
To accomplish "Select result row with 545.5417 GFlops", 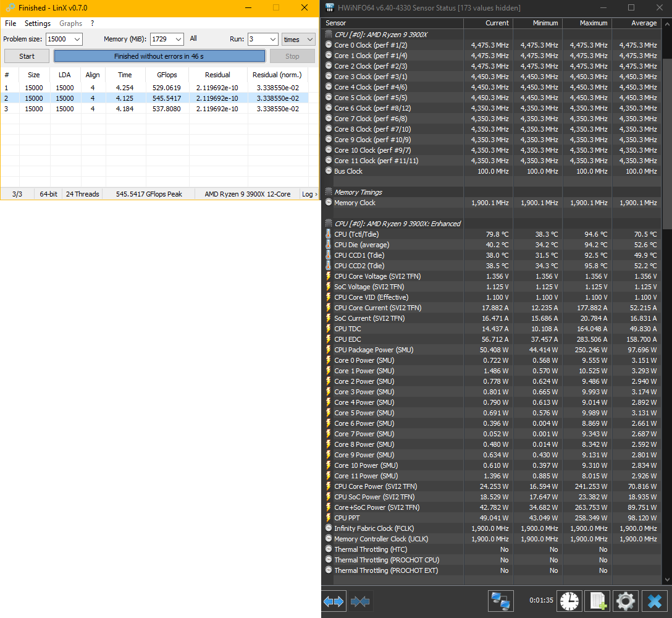I will click(154, 98).
